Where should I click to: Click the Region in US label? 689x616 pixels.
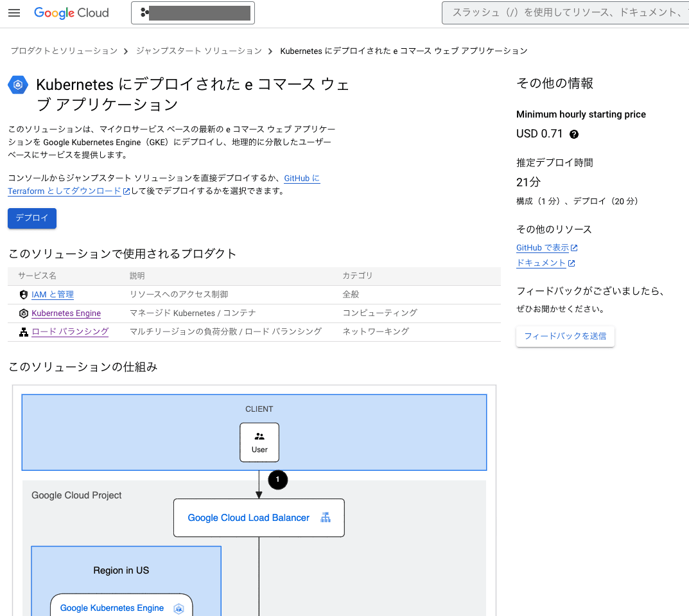pos(121,570)
